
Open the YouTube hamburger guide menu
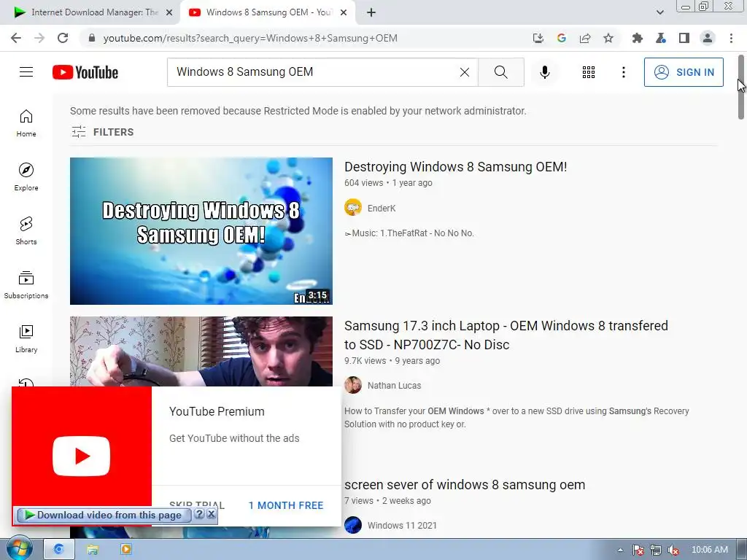26,72
